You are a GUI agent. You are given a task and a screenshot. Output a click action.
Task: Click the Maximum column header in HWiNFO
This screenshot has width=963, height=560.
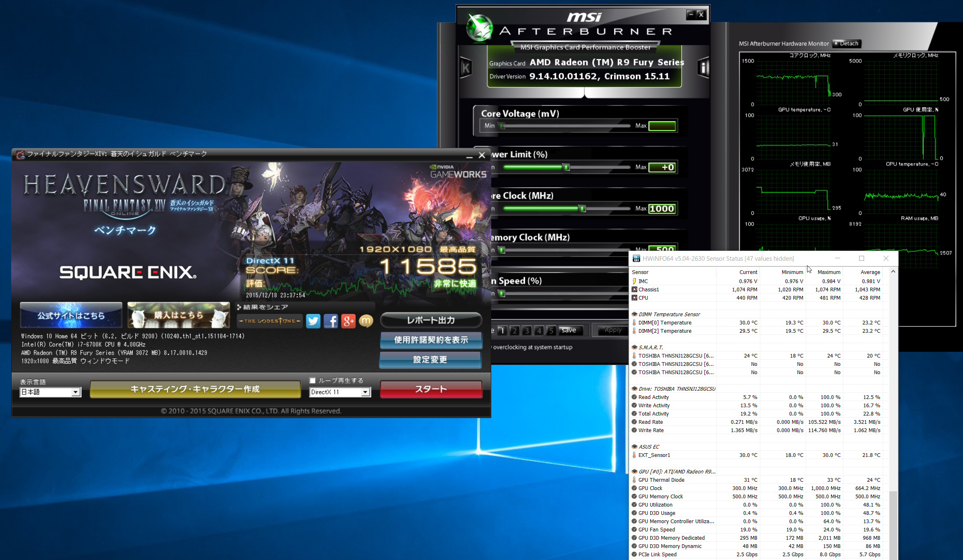click(x=829, y=272)
